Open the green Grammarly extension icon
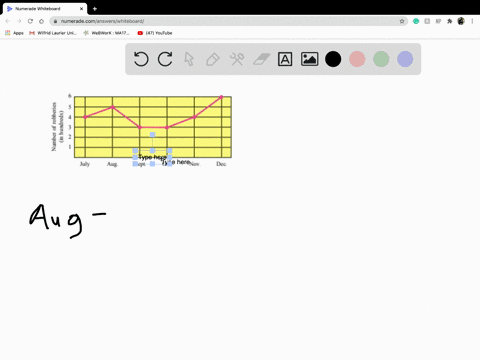The width and height of the screenshot is (480, 360). pos(416,21)
